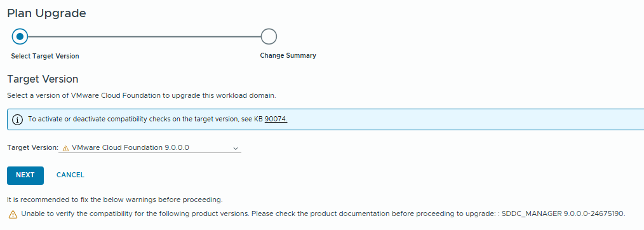Click the Target Version section heading
Viewport: 644px width, 230px height.
(43, 79)
